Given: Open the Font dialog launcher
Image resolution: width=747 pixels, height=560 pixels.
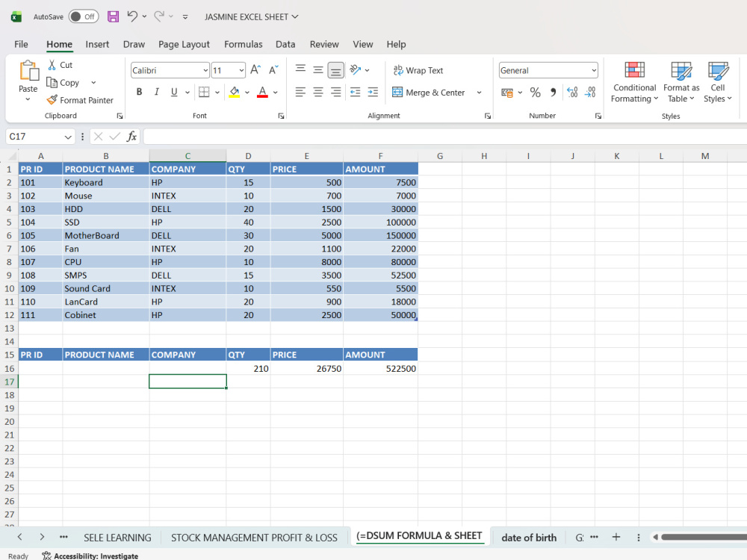Looking at the screenshot, I should pyautogui.click(x=281, y=116).
